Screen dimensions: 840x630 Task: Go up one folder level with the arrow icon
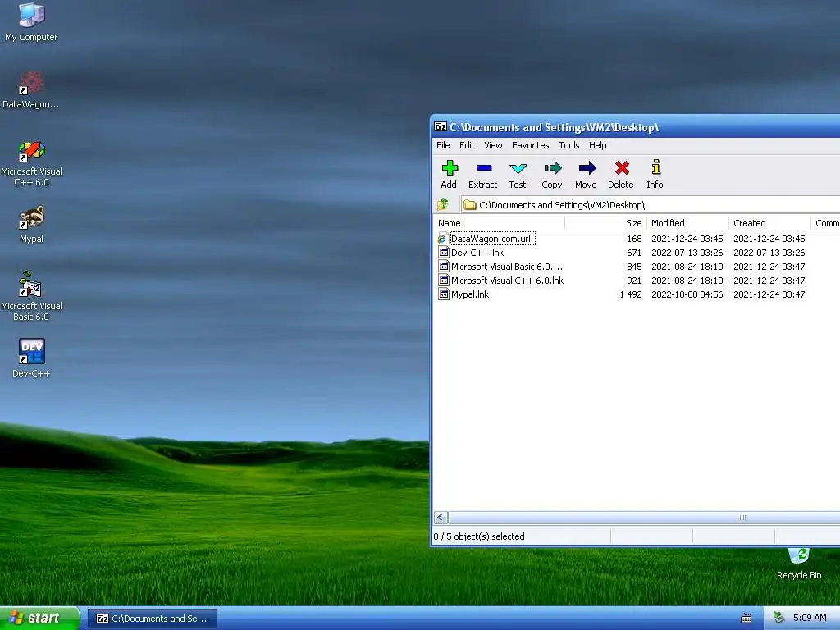coord(443,204)
